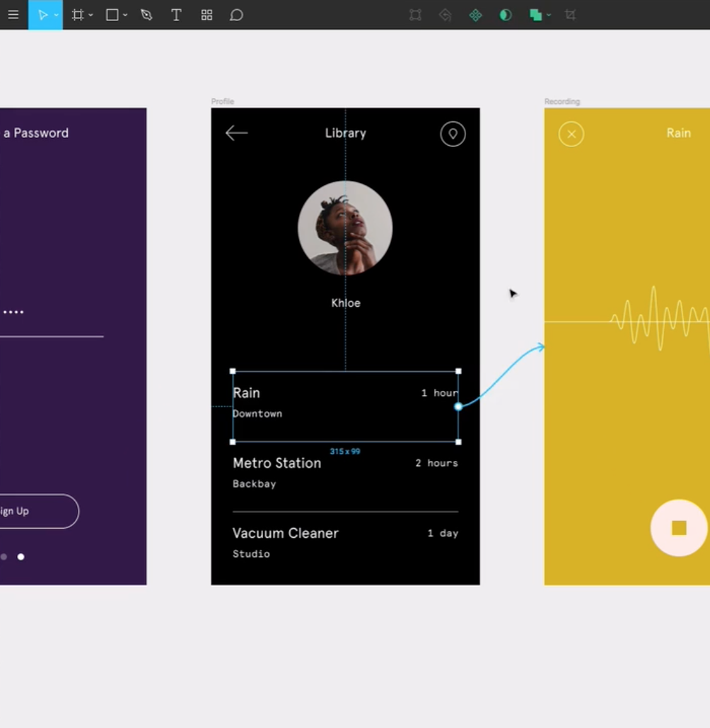Click the location pin icon in Library header
Image resolution: width=710 pixels, height=728 pixels.
pos(453,134)
